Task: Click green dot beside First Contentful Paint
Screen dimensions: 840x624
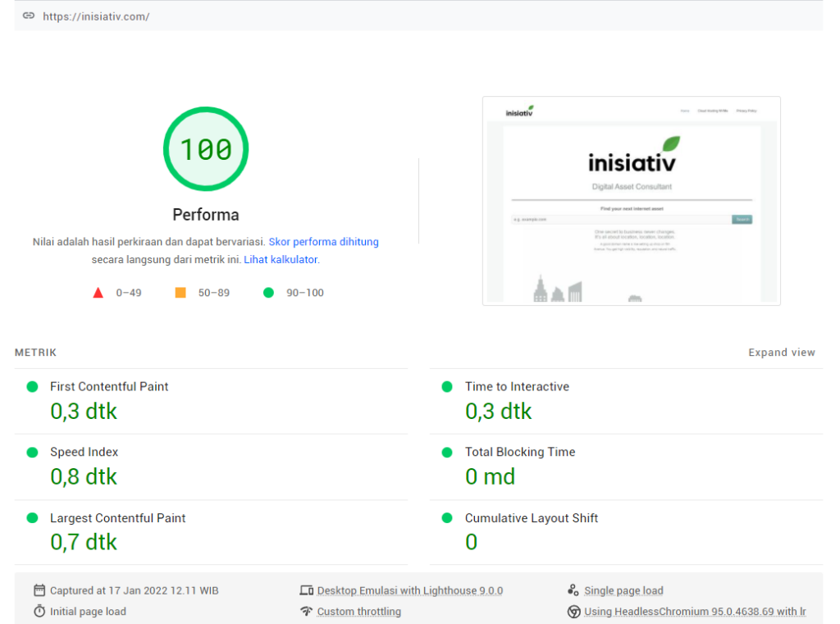Action: click(x=32, y=387)
